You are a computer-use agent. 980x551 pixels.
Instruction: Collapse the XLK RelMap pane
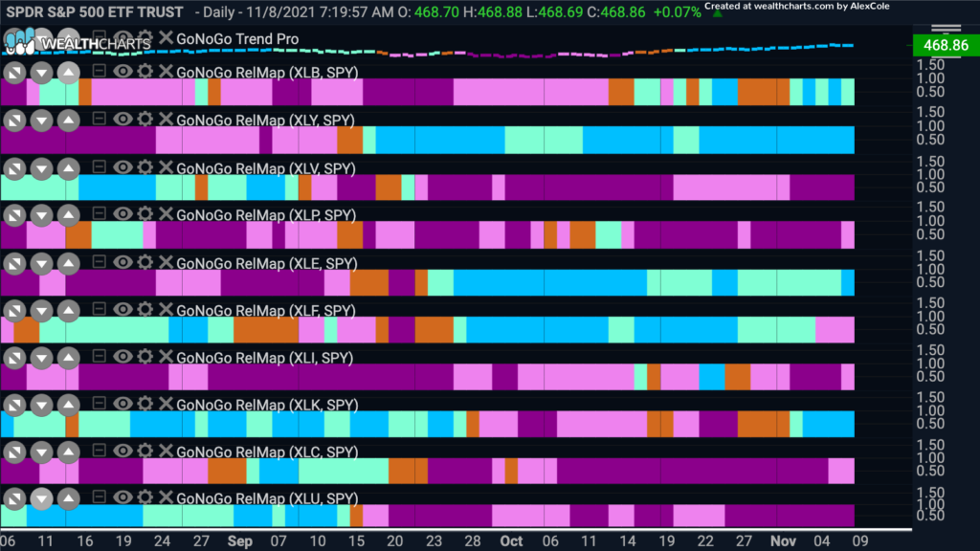[x=99, y=403]
